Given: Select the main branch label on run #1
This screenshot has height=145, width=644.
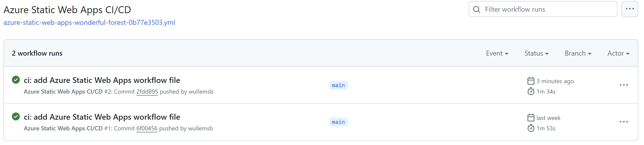Looking at the screenshot, I should [x=338, y=122].
